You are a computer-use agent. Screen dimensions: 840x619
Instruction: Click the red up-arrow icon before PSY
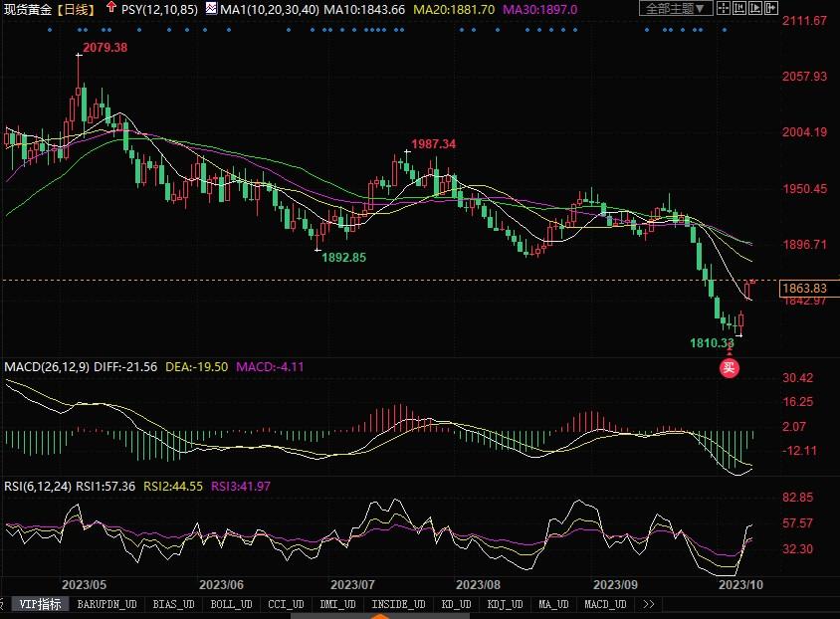coord(109,8)
